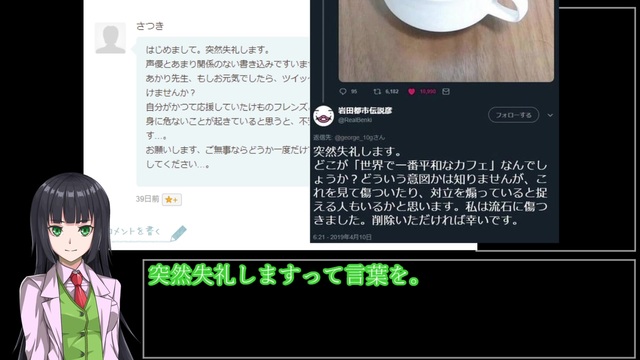The height and width of the screenshot is (360, 640).
Task: Open the 岩田都市伝説彦 profile avatar
Action: (324, 115)
